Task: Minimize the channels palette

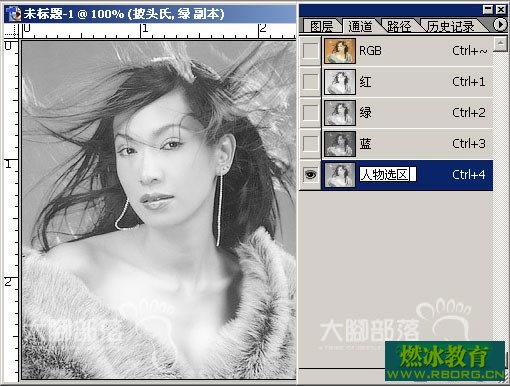Action: pyautogui.click(x=488, y=9)
